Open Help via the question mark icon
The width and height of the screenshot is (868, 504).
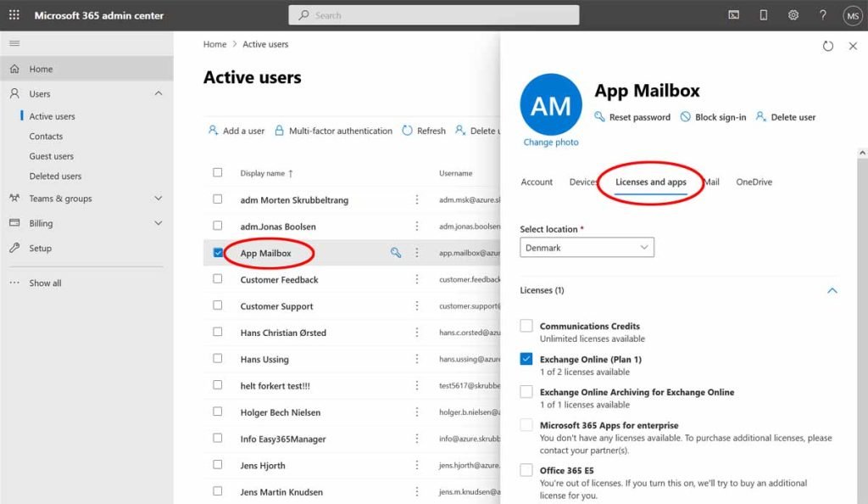[x=822, y=14]
